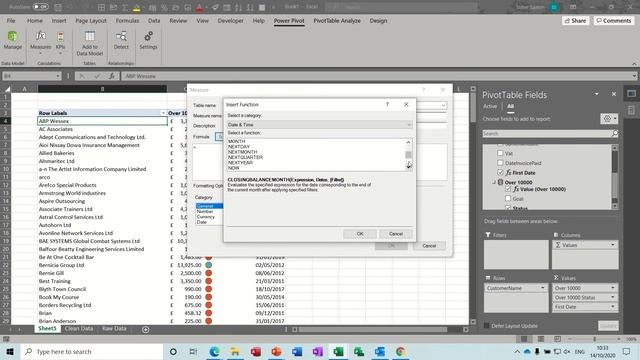Add a new sheet with the plus icon
640x360 pixels.
pyautogui.click(x=145, y=329)
